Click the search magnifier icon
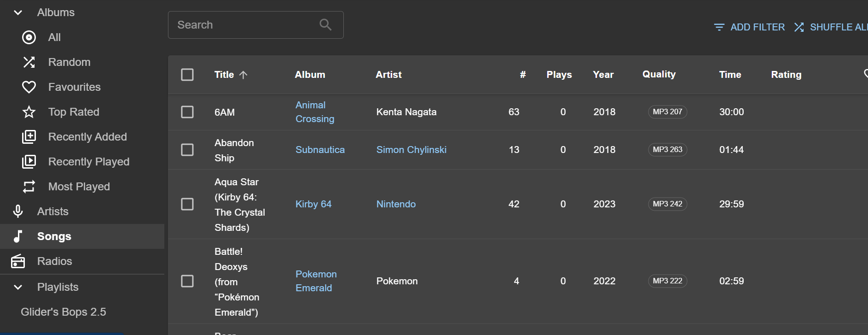 pyautogui.click(x=325, y=25)
